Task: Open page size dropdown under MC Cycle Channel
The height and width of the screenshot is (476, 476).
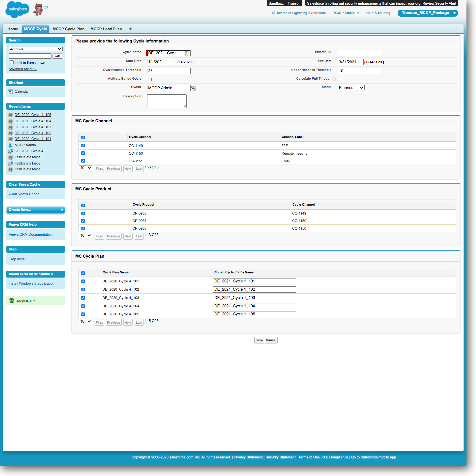Action: 85,168
